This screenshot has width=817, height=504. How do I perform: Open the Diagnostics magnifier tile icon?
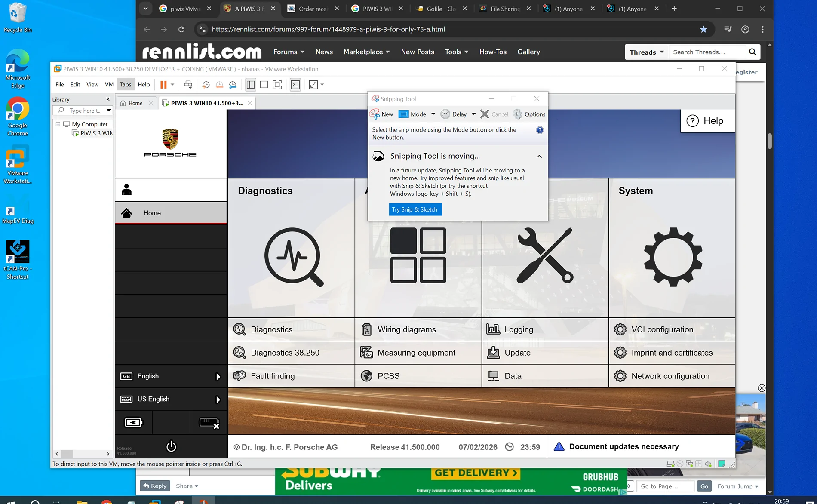click(x=294, y=257)
